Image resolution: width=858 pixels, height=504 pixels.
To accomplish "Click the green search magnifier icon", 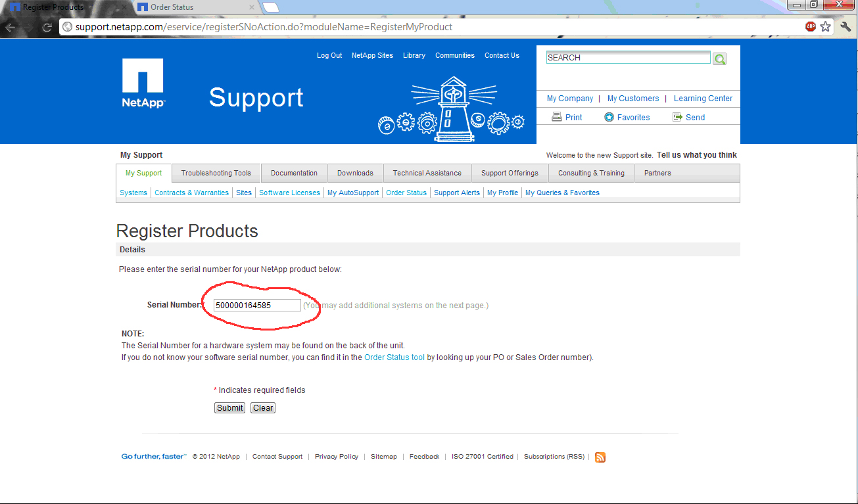I will (720, 58).
